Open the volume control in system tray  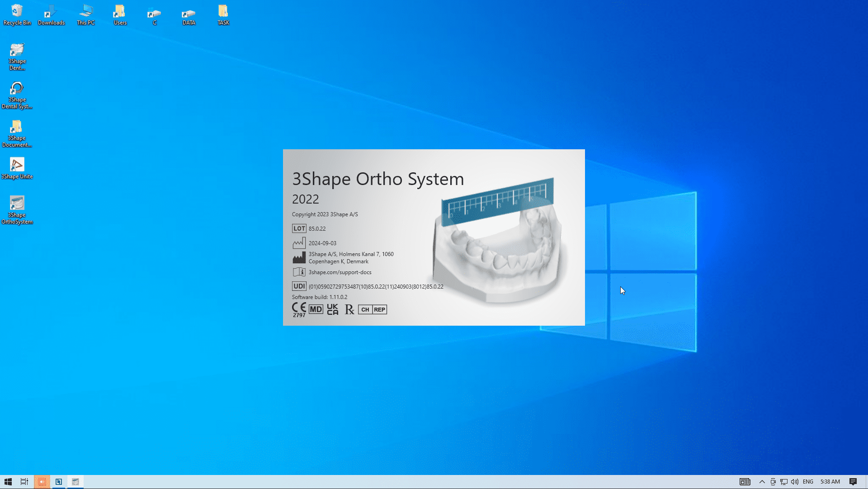click(x=794, y=482)
